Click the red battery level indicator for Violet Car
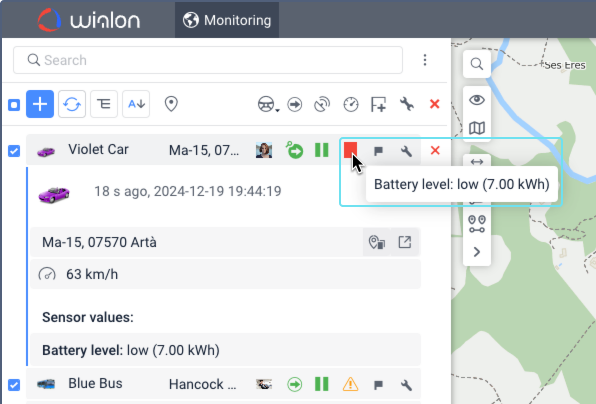 pyautogui.click(x=350, y=150)
